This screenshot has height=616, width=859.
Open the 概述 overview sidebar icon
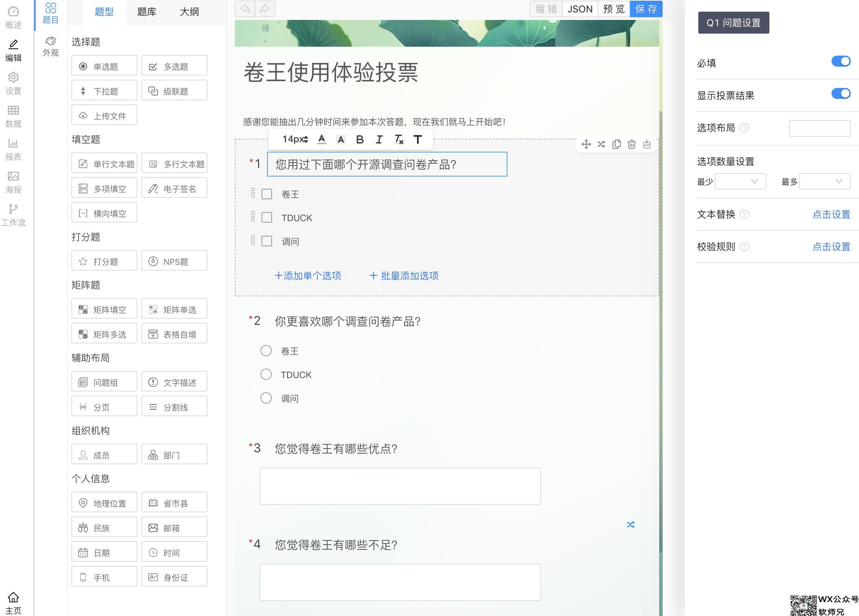(x=13, y=18)
